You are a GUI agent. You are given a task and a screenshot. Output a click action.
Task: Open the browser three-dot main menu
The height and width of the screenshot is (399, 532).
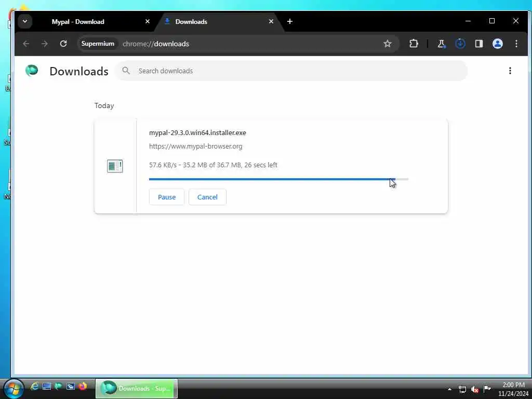coord(516,44)
